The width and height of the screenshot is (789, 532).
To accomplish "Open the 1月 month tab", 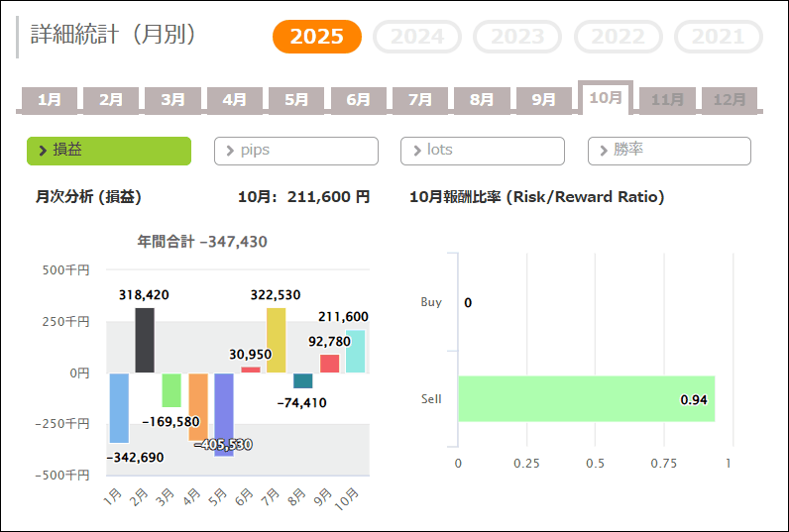I will (50, 100).
